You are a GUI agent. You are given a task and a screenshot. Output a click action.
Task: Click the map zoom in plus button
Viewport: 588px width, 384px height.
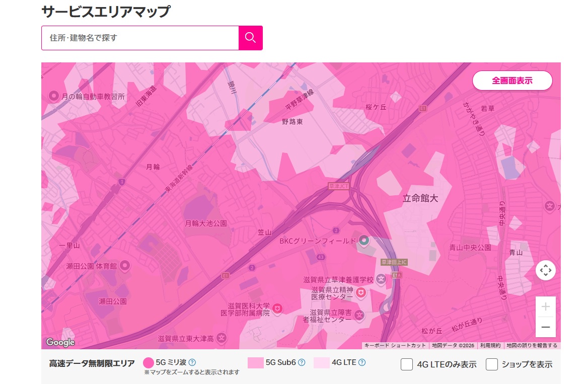(546, 307)
